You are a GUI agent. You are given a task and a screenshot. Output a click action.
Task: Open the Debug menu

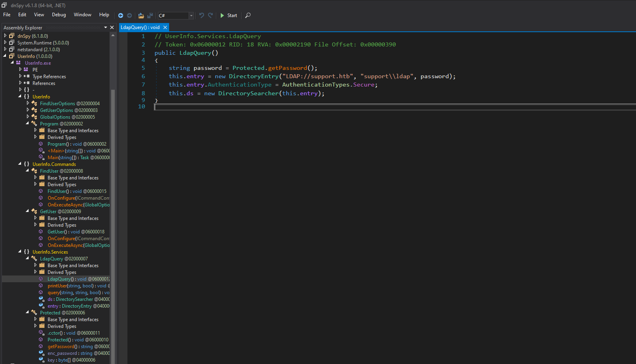click(59, 15)
